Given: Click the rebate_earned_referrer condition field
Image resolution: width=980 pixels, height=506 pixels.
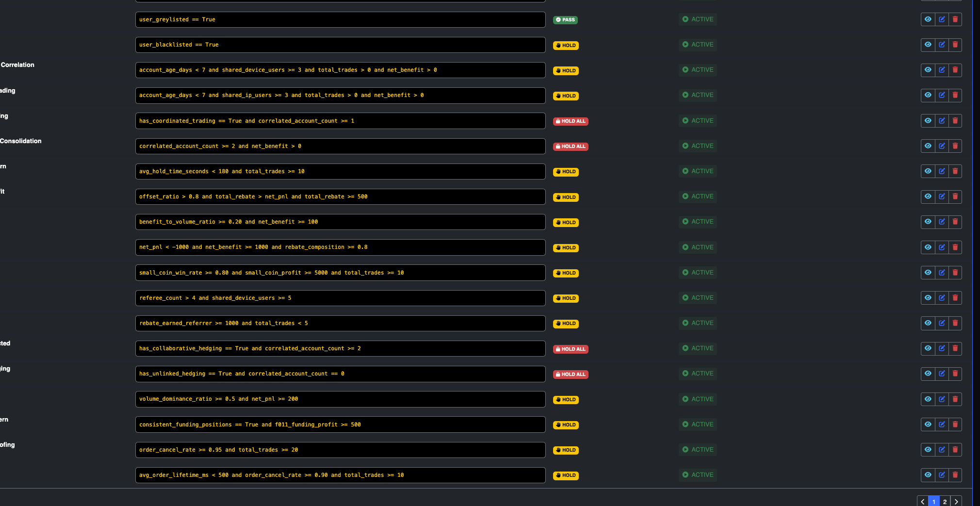Looking at the screenshot, I should pyautogui.click(x=340, y=323).
